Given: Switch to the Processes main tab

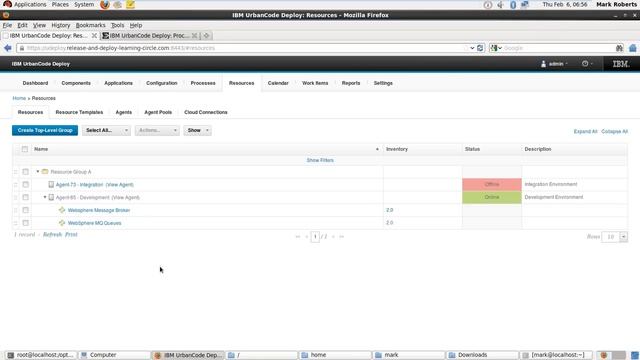Looking at the screenshot, I should coord(203,83).
